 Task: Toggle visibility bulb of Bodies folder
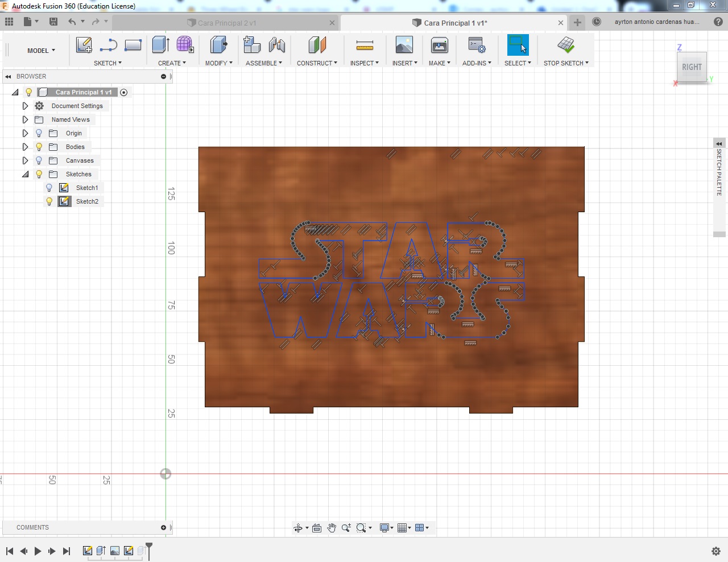[39, 147]
